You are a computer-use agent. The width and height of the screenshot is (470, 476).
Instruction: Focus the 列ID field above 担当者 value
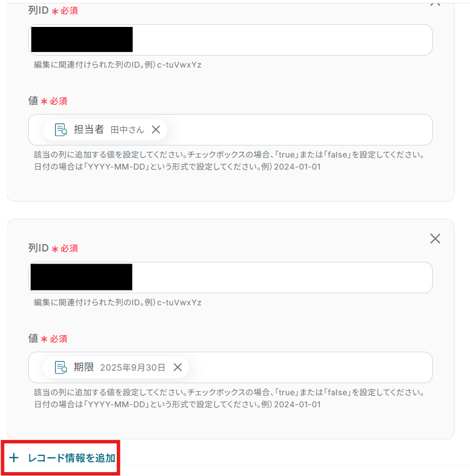tap(230, 40)
